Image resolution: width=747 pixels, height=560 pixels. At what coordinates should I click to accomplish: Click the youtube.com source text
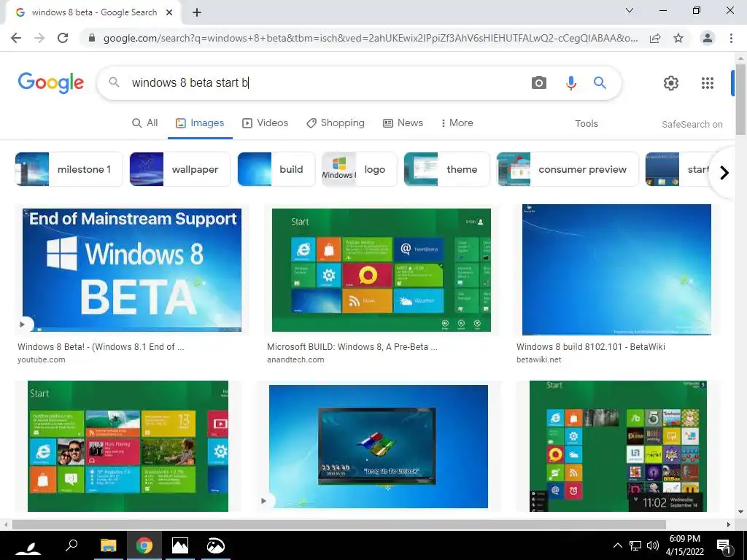coord(42,359)
